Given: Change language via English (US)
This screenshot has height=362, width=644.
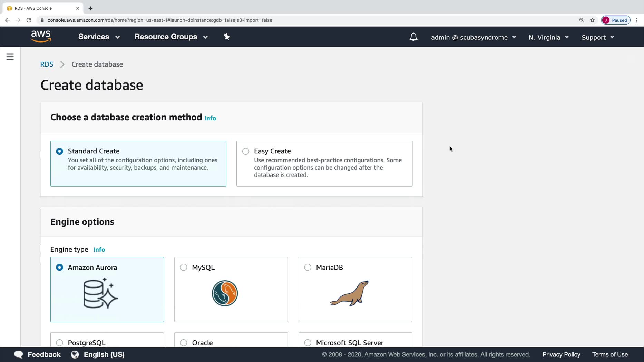Looking at the screenshot, I should [x=104, y=354].
